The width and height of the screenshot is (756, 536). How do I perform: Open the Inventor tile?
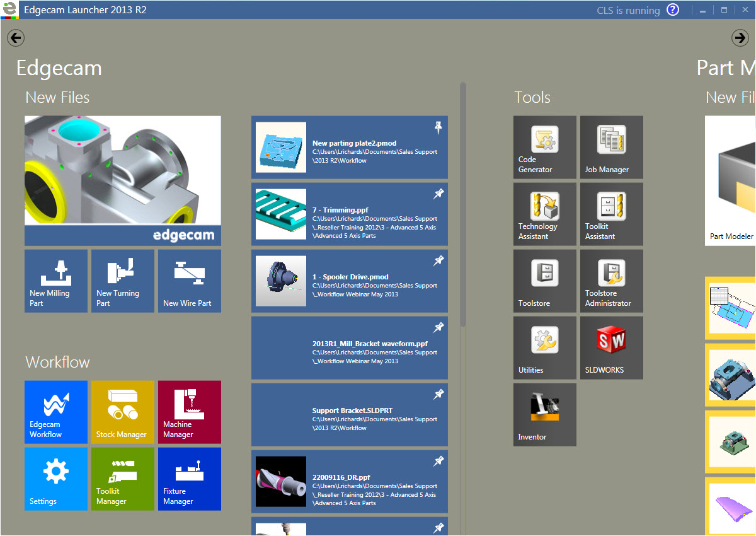[x=544, y=414]
